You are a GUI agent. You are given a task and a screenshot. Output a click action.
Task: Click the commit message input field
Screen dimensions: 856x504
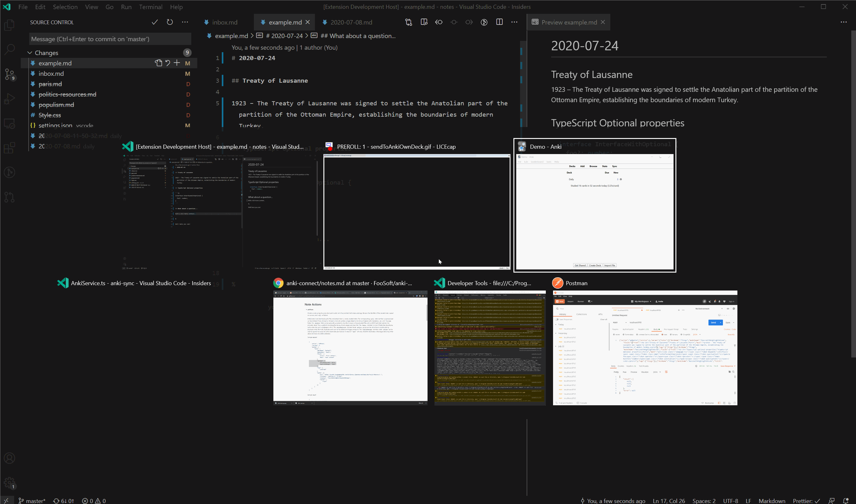coord(110,39)
